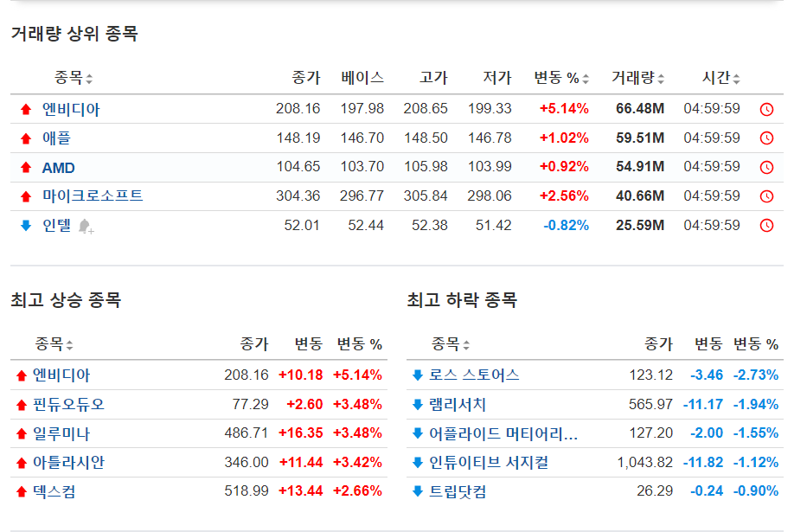Sort the volume table by 변동 % column
807x532 pixels.
point(561,78)
